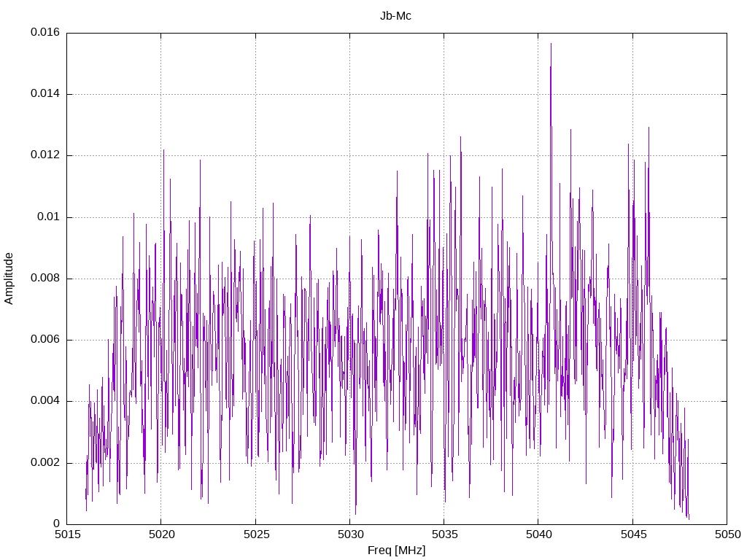Click x-axis tick label 5035

[x=444, y=534]
